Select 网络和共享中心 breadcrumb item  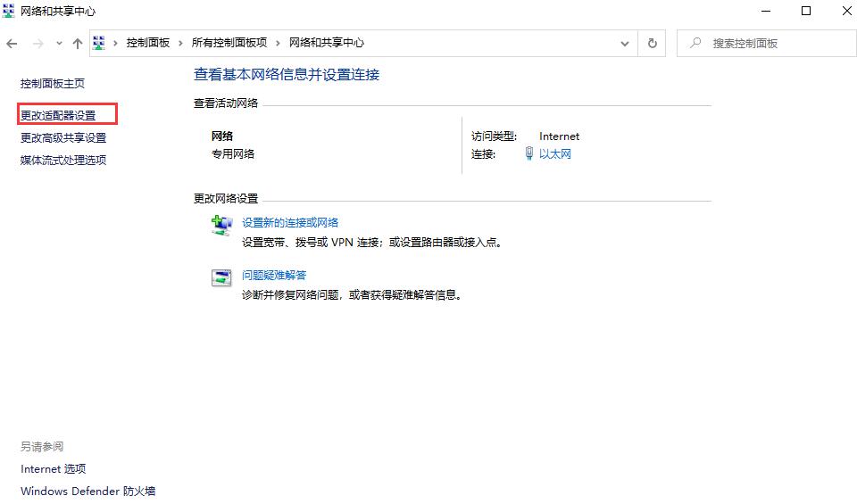click(327, 43)
